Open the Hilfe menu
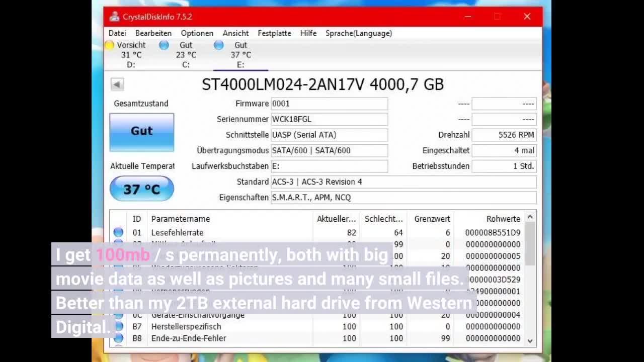This screenshot has width=644, height=362. click(x=308, y=33)
